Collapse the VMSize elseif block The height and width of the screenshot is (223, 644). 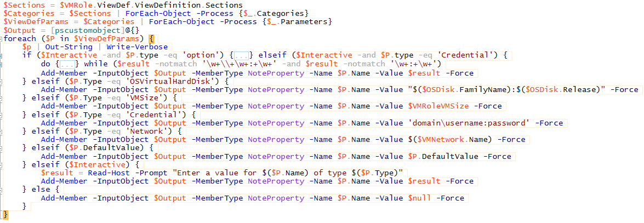pos(2,98)
